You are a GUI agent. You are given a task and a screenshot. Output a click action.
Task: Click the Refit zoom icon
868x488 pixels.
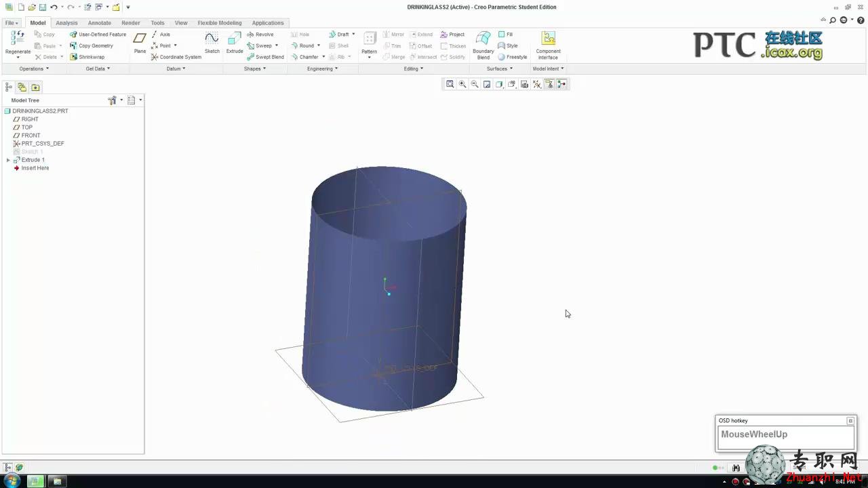450,84
